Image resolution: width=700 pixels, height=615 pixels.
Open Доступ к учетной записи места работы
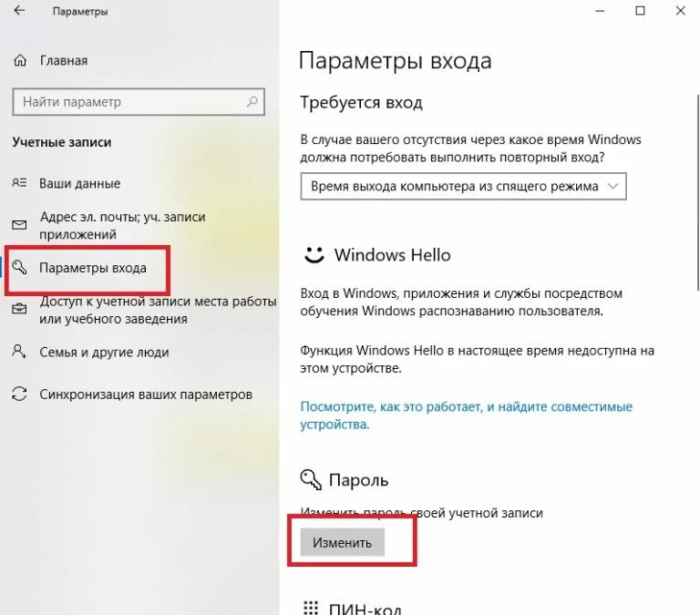(x=158, y=310)
